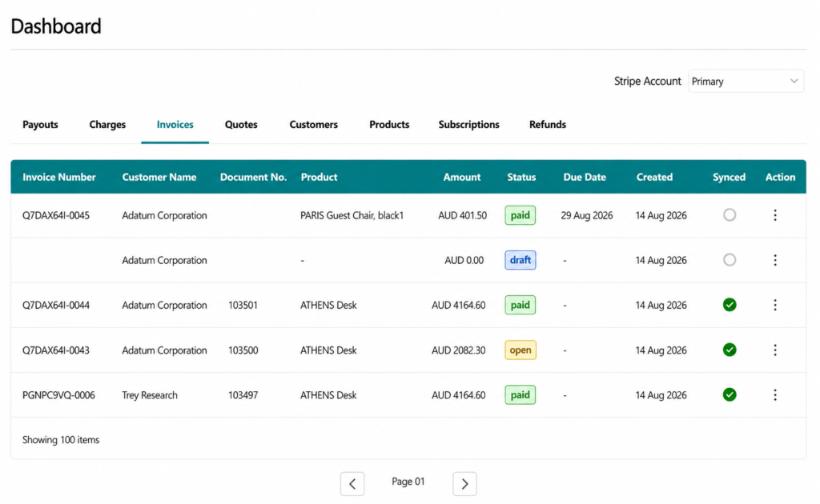Click the Synced column header
This screenshot has width=820, height=504.
point(729,177)
